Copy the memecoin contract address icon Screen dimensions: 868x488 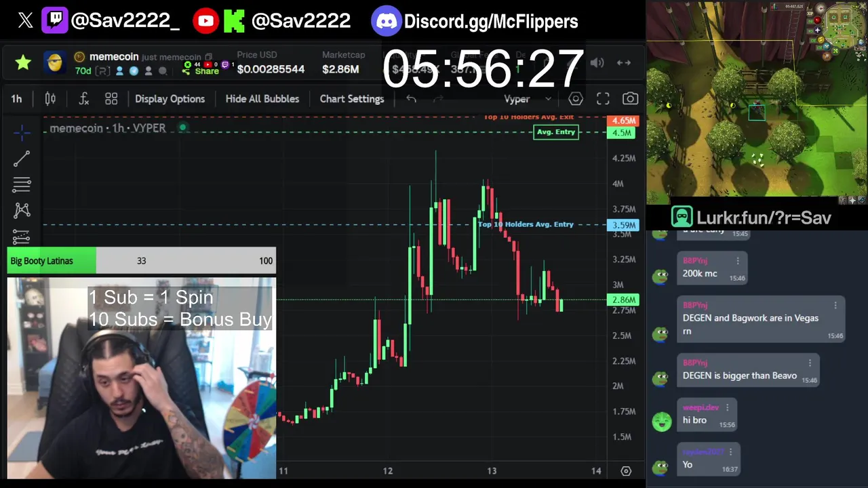pos(208,57)
